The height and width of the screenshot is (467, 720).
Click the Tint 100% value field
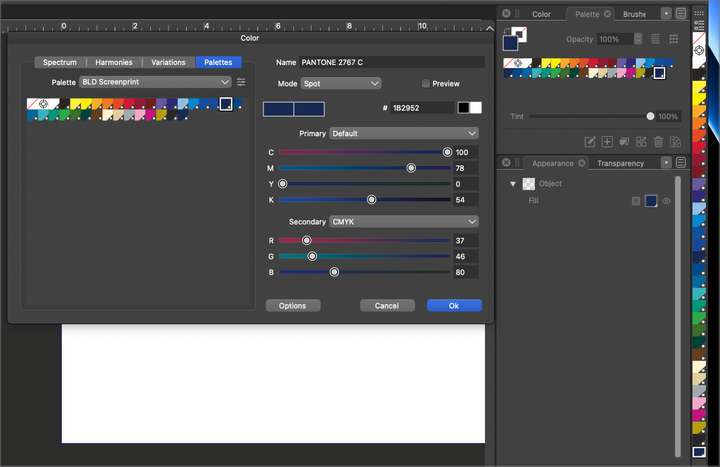click(668, 117)
